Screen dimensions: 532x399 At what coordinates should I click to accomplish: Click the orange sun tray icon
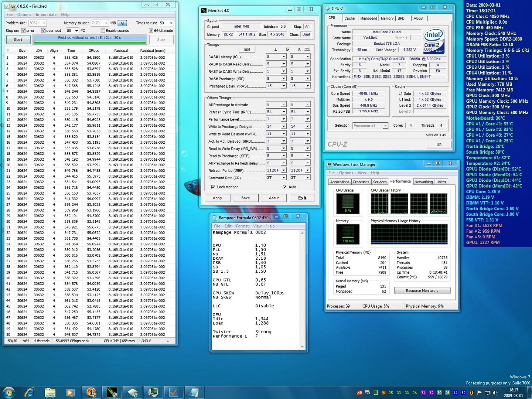(384, 393)
